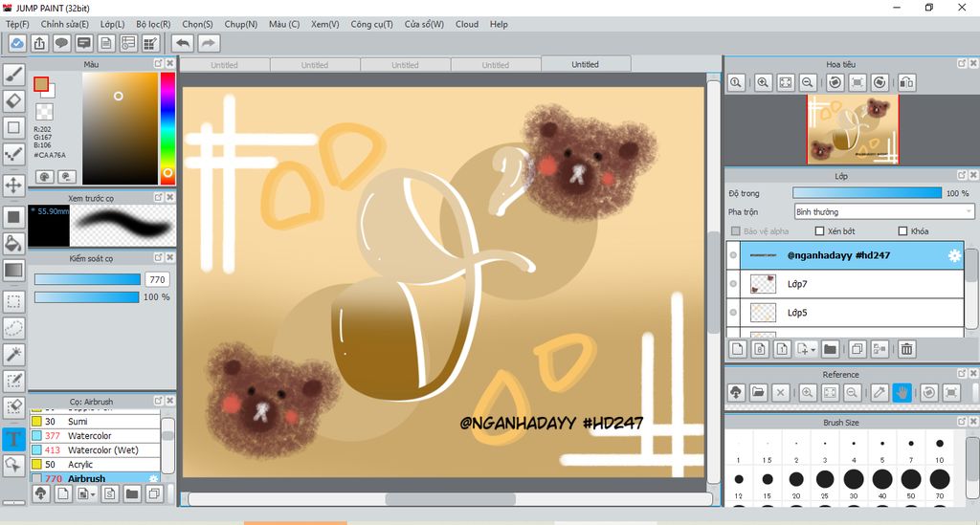Click the Redo arrow button
The width and height of the screenshot is (980, 525).
209,43
